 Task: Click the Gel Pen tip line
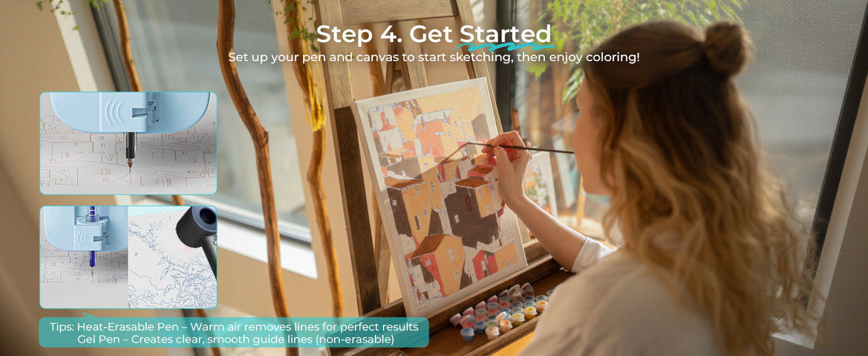tap(236, 340)
